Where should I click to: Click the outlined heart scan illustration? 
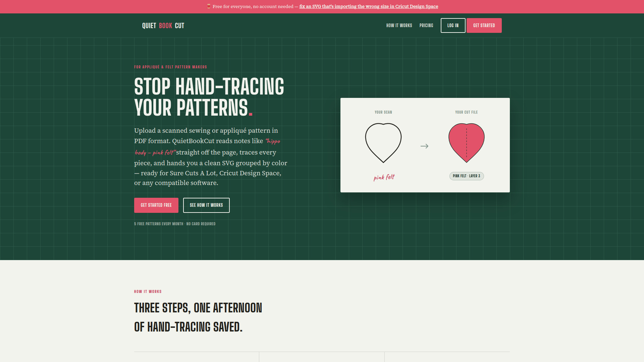tap(383, 143)
